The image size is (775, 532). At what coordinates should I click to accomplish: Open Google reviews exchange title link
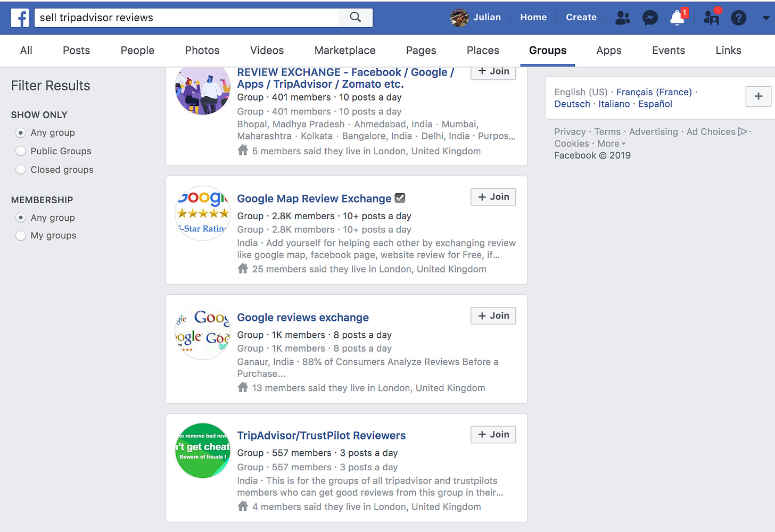coord(303,318)
